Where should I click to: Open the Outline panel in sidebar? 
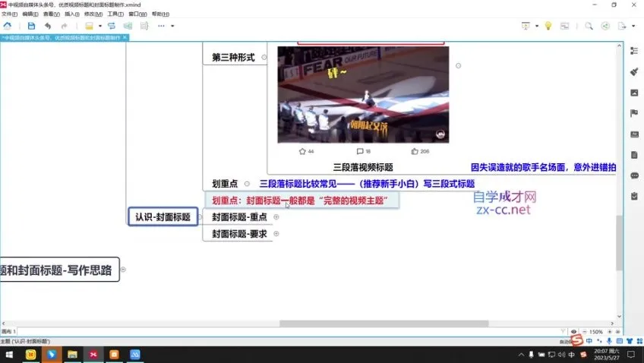point(634,51)
